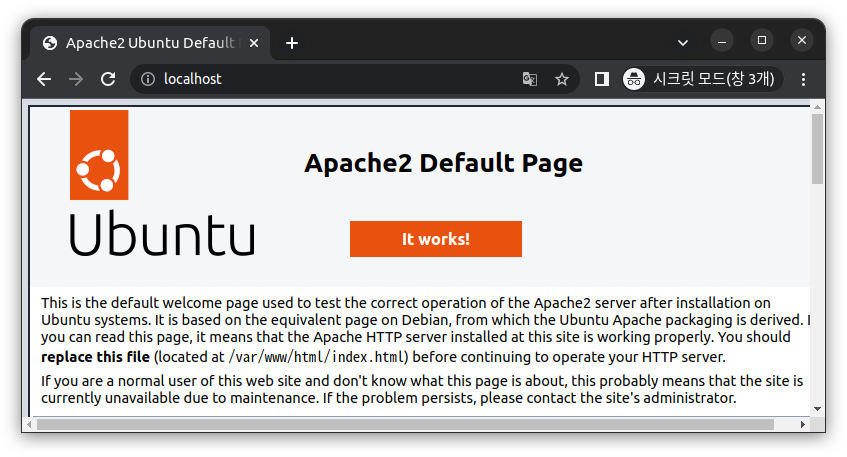This screenshot has height=457, width=847.
Task: Open a new tab with plus button
Action: coord(292,43)
